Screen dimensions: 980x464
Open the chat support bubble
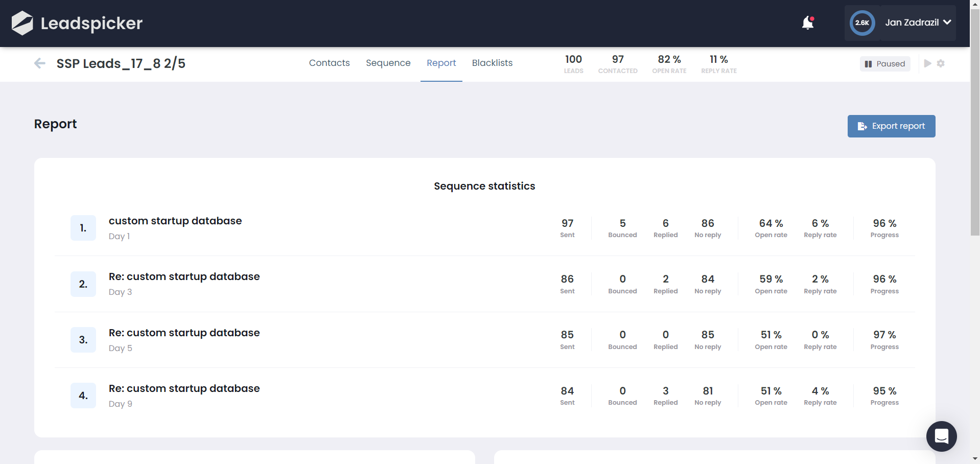942,436
